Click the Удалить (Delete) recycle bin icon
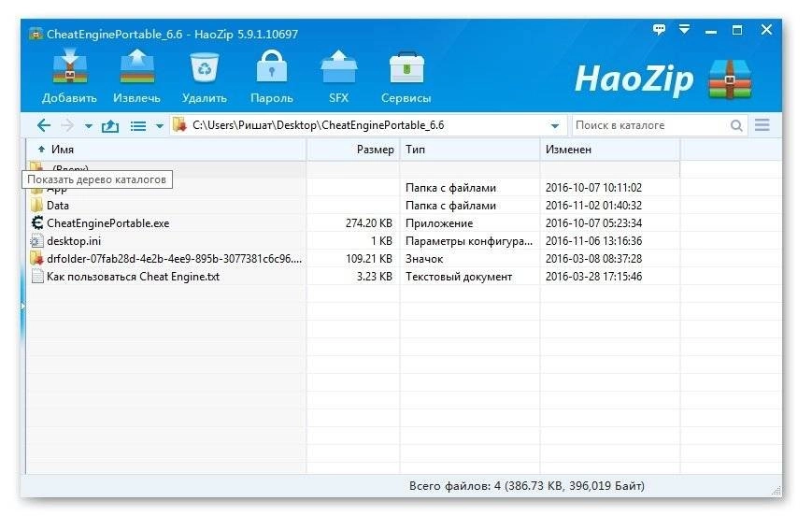Screen dimensions: 812x530 pyautogui.click(x=205, y=67)
